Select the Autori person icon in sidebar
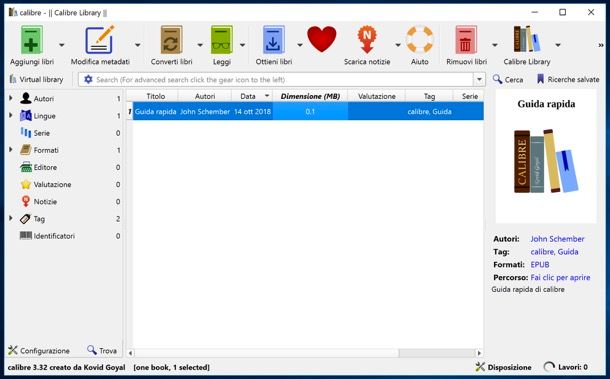Viewport: 610px width, 379px height. [26, 98]
